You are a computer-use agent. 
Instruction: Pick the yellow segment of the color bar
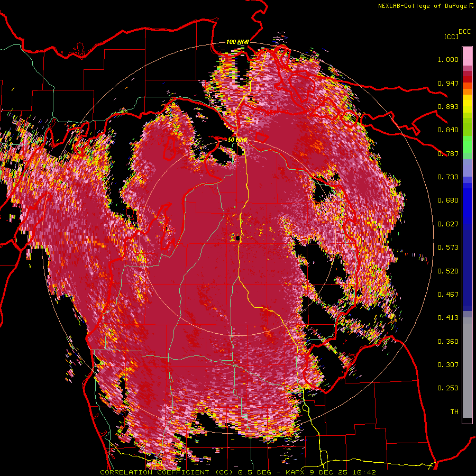tap(467, 106)
